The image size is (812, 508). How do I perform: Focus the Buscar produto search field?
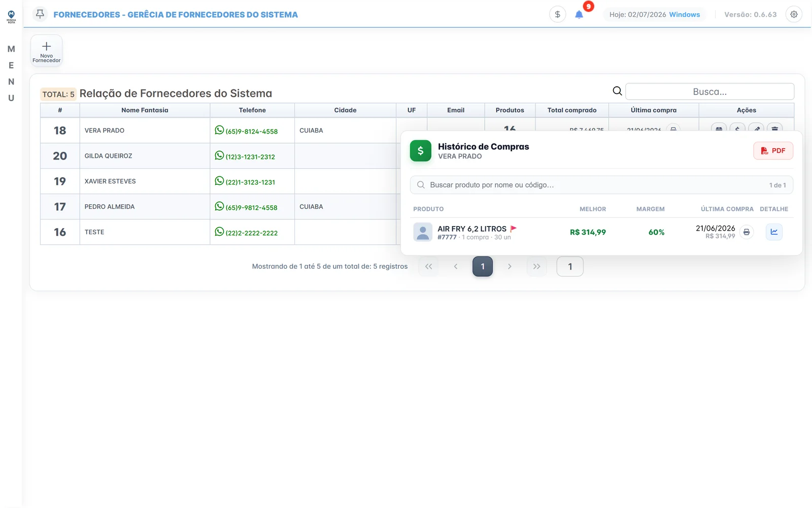[x=601, y=185]
